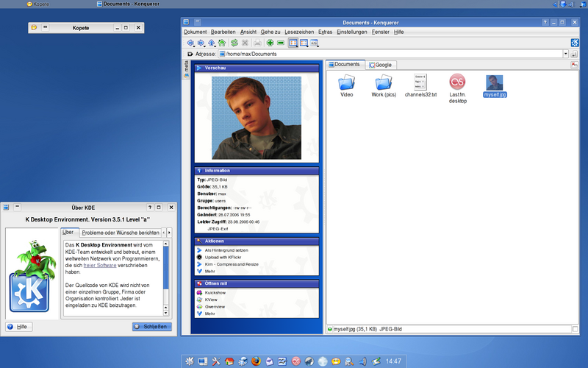Collapse the Information panel header
This screenshot has width=588, height=368.
[x=257, y=171]
